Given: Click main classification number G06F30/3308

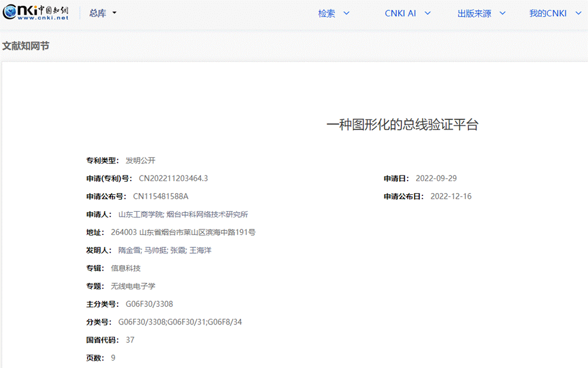Looking at the screenshot, I should 149,304.
